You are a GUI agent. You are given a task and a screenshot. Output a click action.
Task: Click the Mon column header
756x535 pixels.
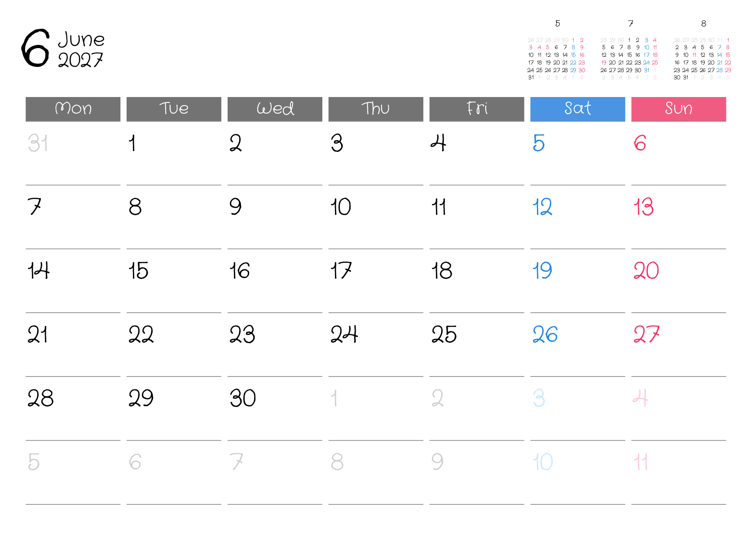point(73,109)
